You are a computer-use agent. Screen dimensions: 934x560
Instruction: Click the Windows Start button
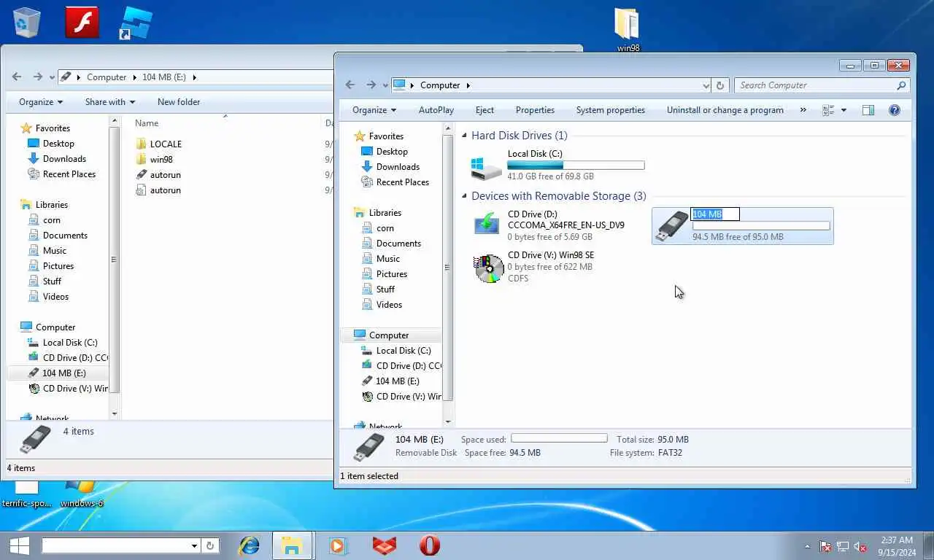(x=19, y=545)
